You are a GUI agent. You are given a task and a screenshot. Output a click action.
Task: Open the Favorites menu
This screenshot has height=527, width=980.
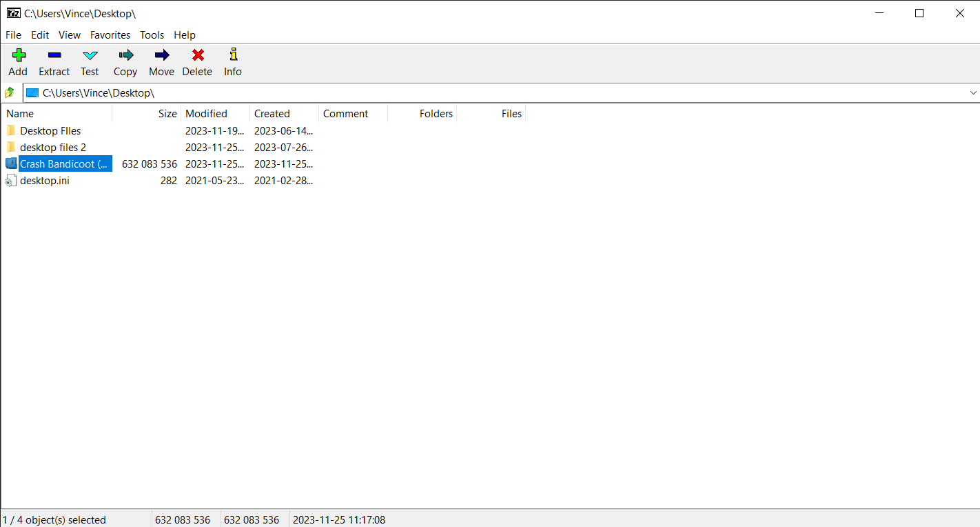(x=110, y=34)
